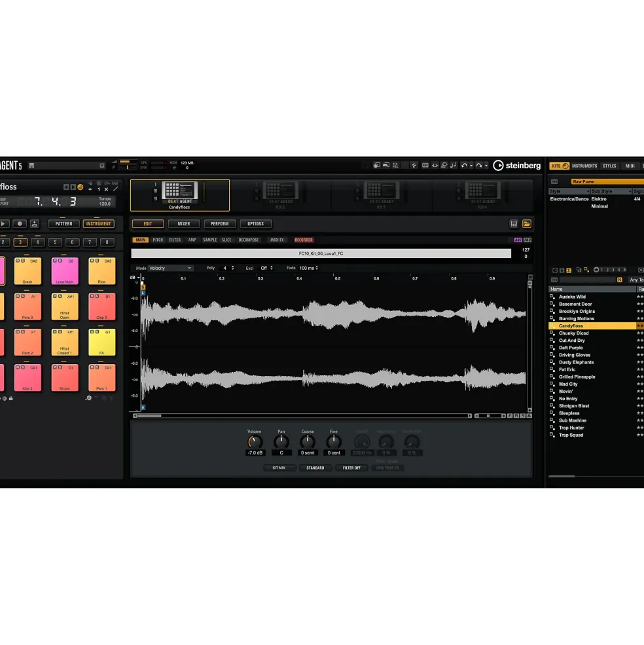Switch to the DECOMPOSE sub-tab
The height and width of the screenshot is (645, 644).
coord(249,240)
